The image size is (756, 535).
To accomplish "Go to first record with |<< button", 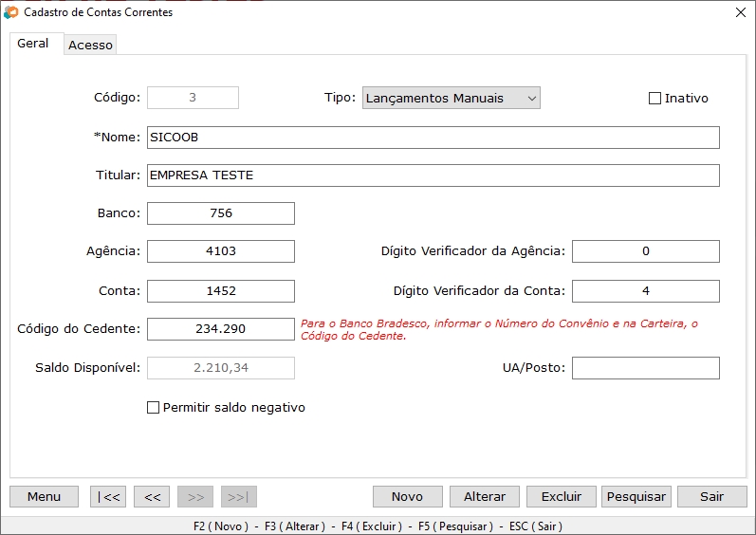I will click(108, 496).
